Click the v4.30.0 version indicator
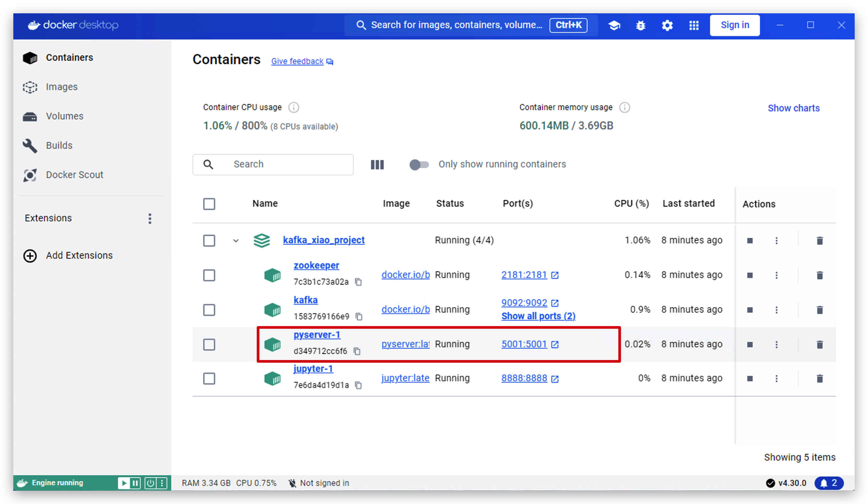Viewport: 868px width, 504px height. click(x=786, y=483)
